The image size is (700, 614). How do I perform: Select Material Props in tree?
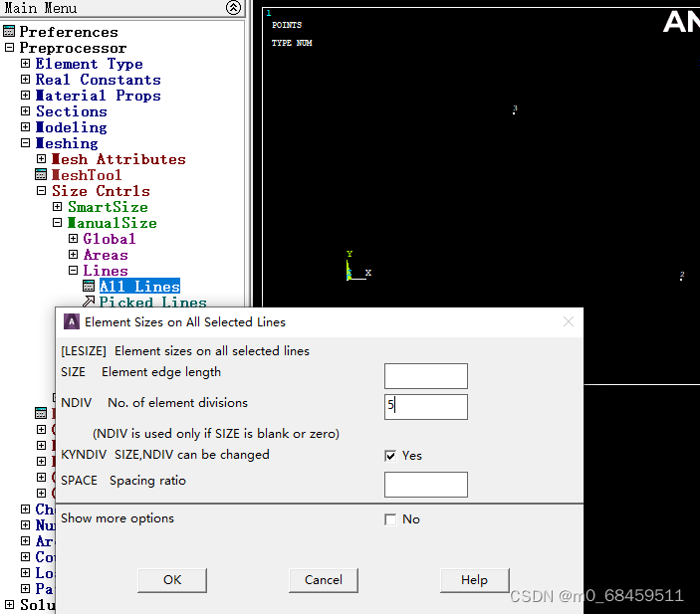[99, 96]
